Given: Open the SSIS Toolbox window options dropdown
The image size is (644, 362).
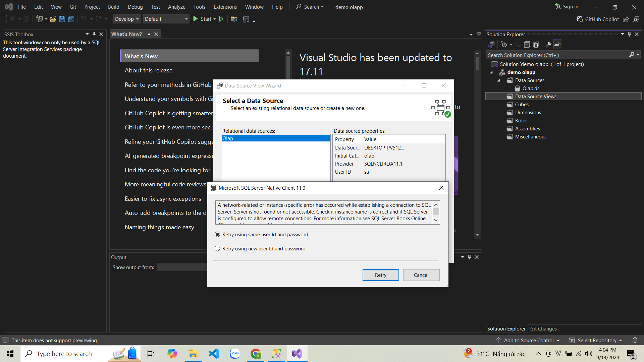Looking at the screenshot, I should pos(87,34).
